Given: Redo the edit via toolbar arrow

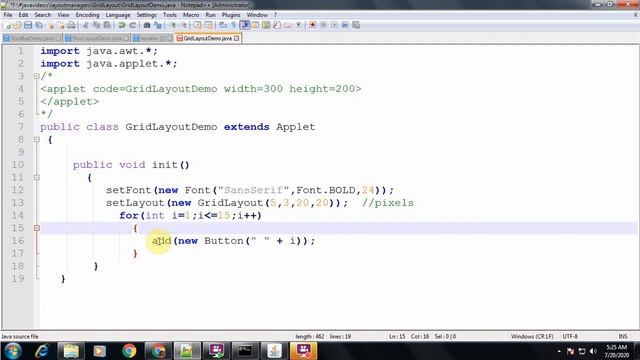Looking at the screenshot, I should [x=133, y=25].
